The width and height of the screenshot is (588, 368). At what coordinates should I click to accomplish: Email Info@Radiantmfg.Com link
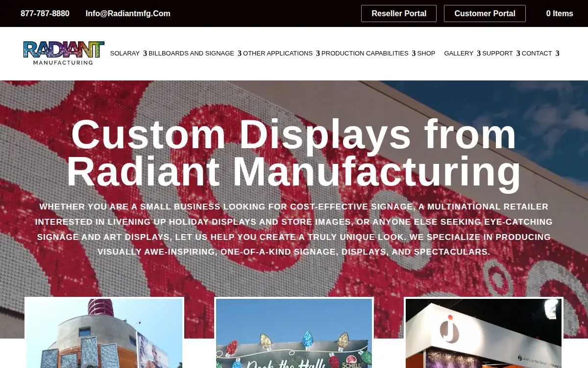click(x=128, y=14)
